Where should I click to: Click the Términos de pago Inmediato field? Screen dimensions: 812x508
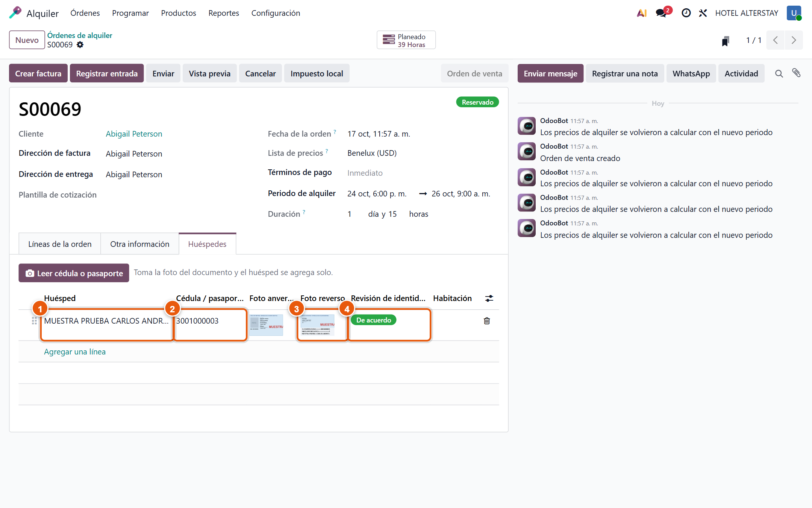pos(365,173)
